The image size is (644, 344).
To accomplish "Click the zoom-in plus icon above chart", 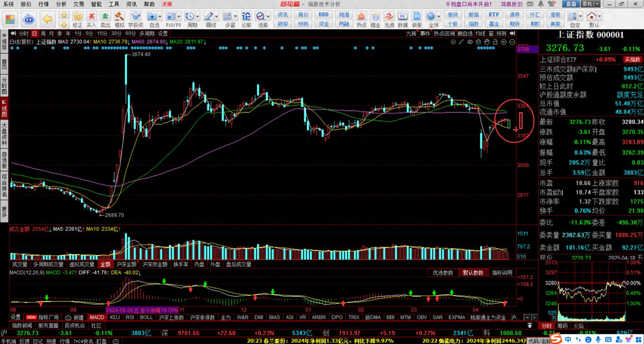I will tap(504, 42).
